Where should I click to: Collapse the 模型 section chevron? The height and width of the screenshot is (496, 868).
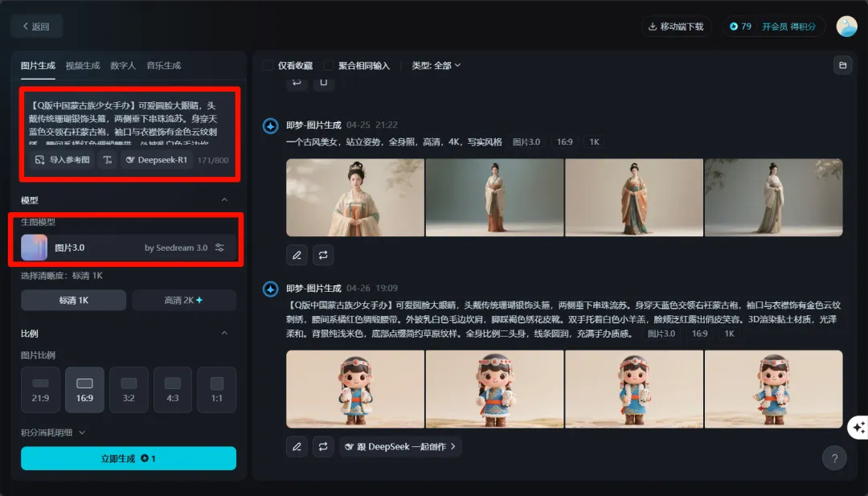click(224, 200)
